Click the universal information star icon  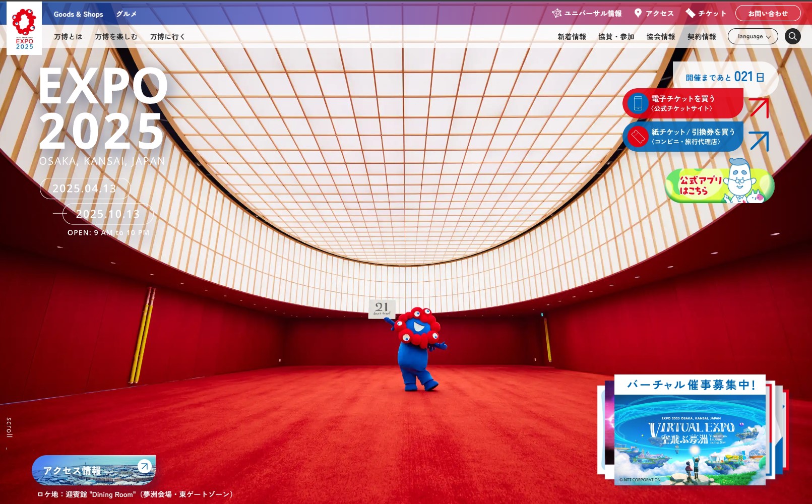pos(556,13)
